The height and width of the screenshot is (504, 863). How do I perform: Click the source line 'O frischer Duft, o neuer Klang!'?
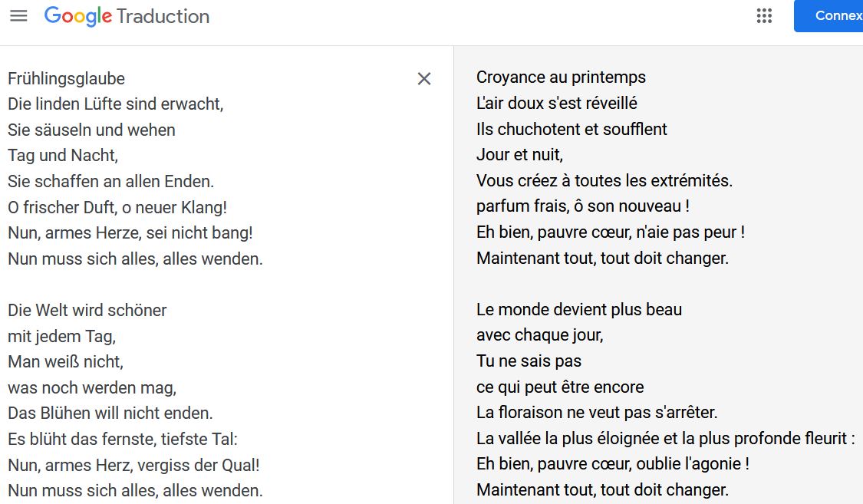point(117,207)
